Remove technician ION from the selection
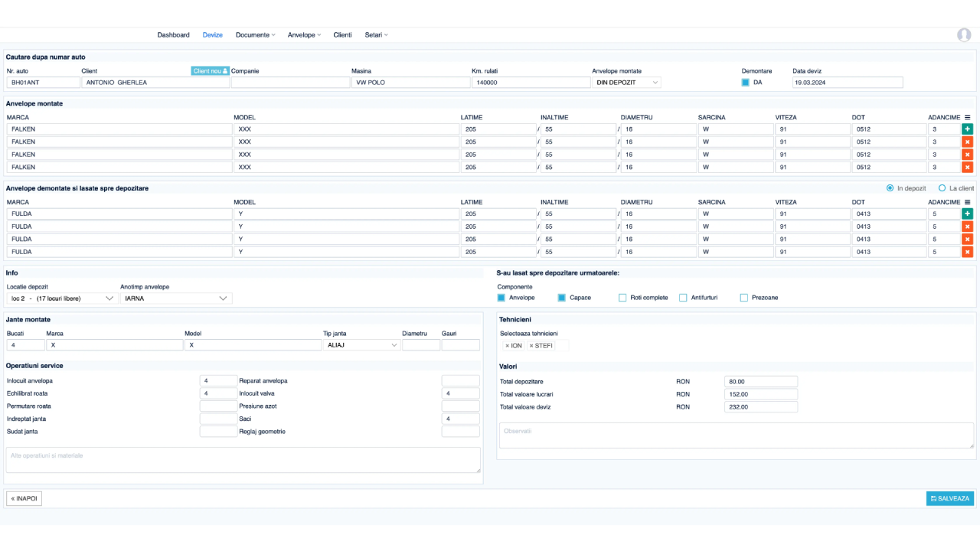Screen dimensions: 980x551 tap(507, 346)
